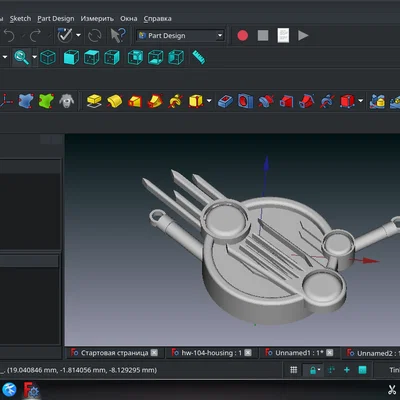Select the Revolution tool icon
400x400 pixels.
pos(114,101)
